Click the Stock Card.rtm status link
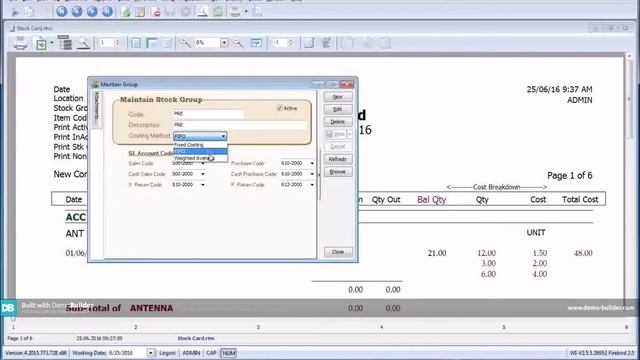This screenshot has width=640, height=360. pyautogui.click(x=196, y=338)
